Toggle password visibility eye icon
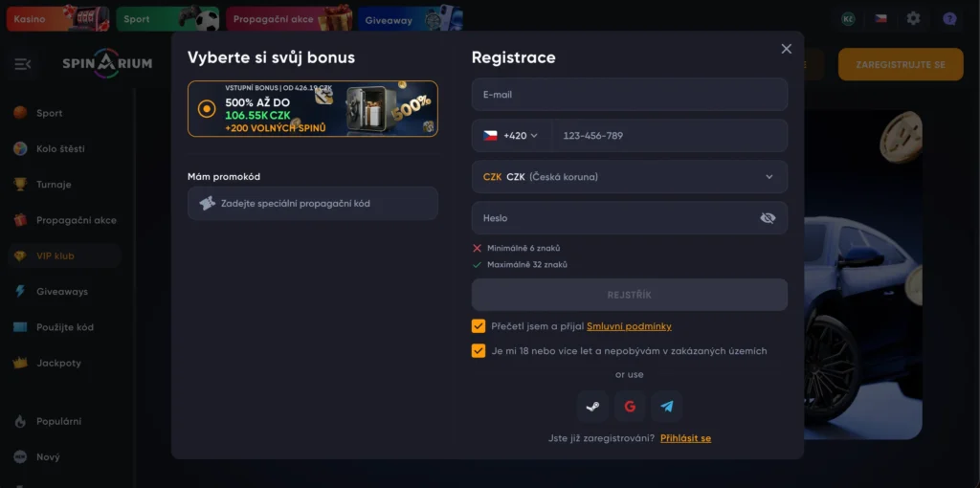This screenshot has width=980, height=488. pyautogui.click(x=768, y=218)
